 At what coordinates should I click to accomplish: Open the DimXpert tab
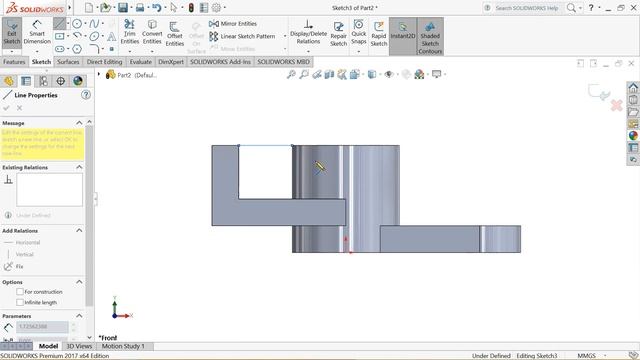171,62
